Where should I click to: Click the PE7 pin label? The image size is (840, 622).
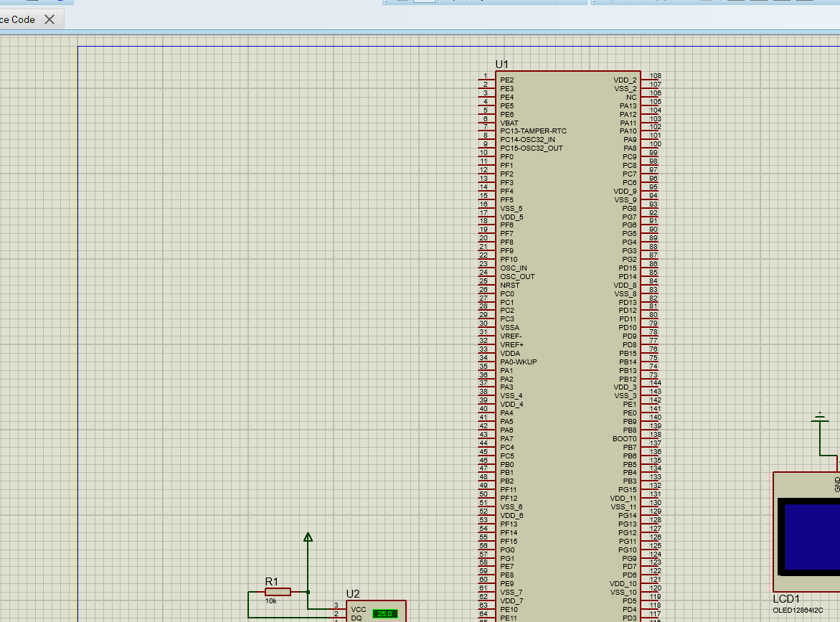click(x=506, y=566)
